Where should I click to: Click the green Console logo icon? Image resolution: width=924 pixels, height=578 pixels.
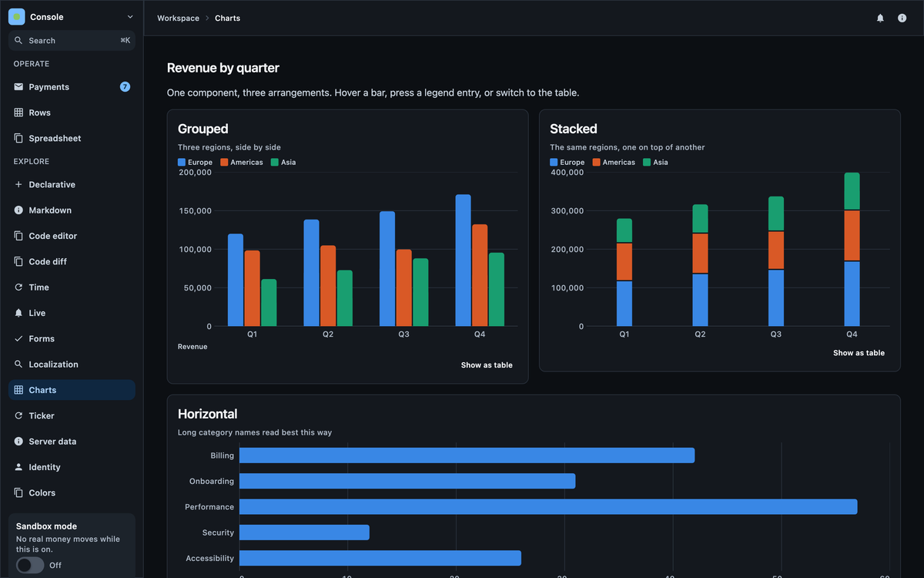point(17,16)
